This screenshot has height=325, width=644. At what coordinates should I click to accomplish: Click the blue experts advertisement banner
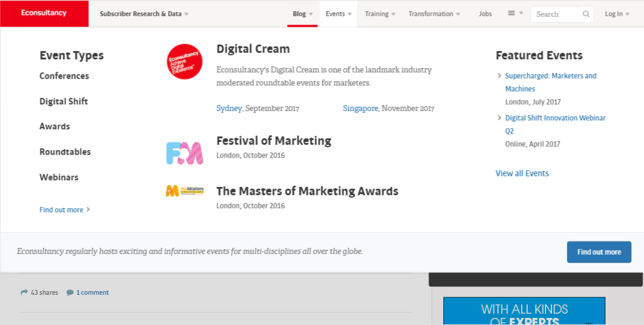tap(524, 311)
